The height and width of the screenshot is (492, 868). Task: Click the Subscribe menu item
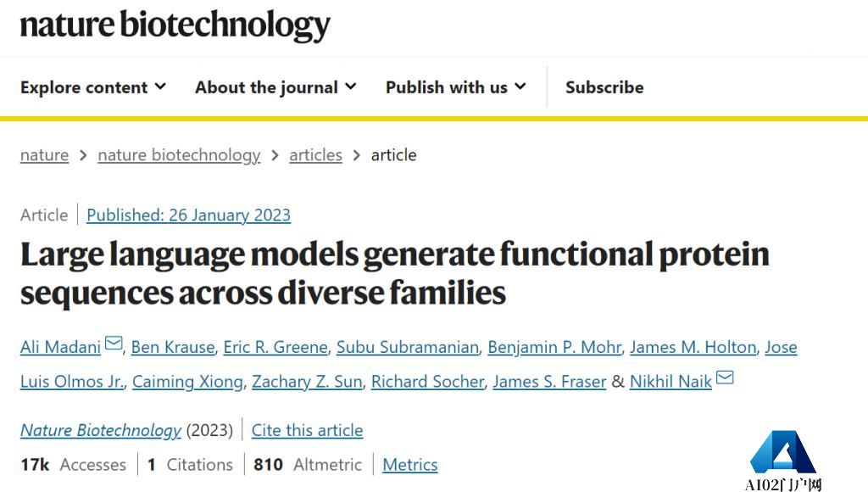click(604, 87)
